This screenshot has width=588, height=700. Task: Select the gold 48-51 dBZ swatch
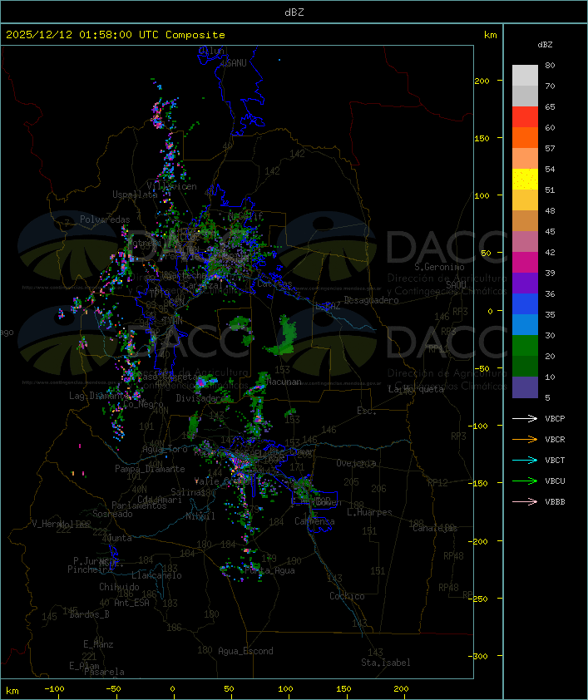pos(525,200)
